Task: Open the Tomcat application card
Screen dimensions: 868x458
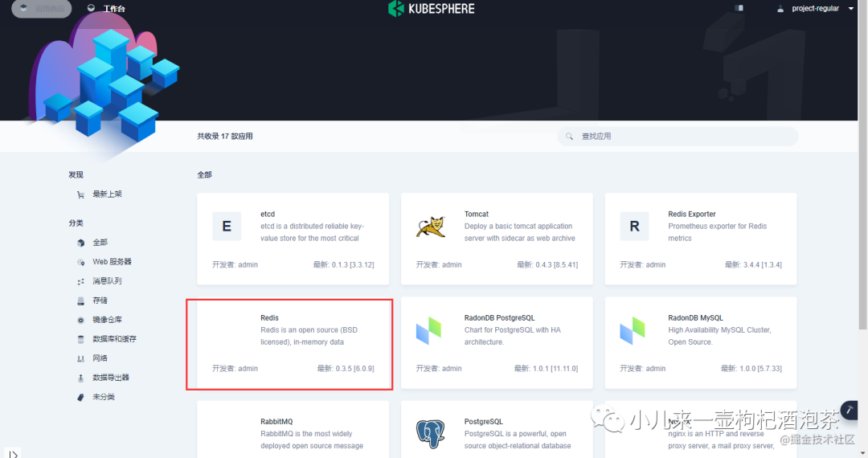Action: 497,239
